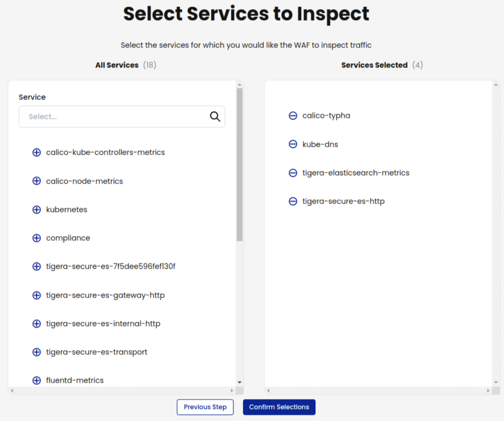Add tigera-secure-es-gateway-http via plus icon

click(37, 295)
